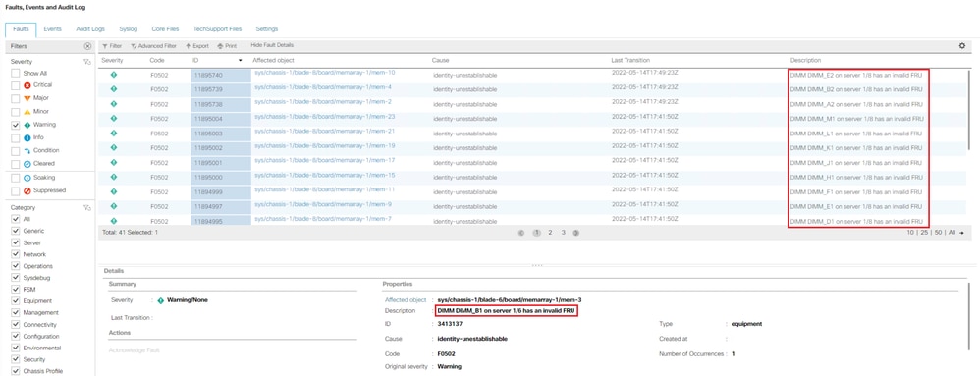This screenshot has height=376, width=980.
Task: Open Affected object link in Properties
Action: 406,300
